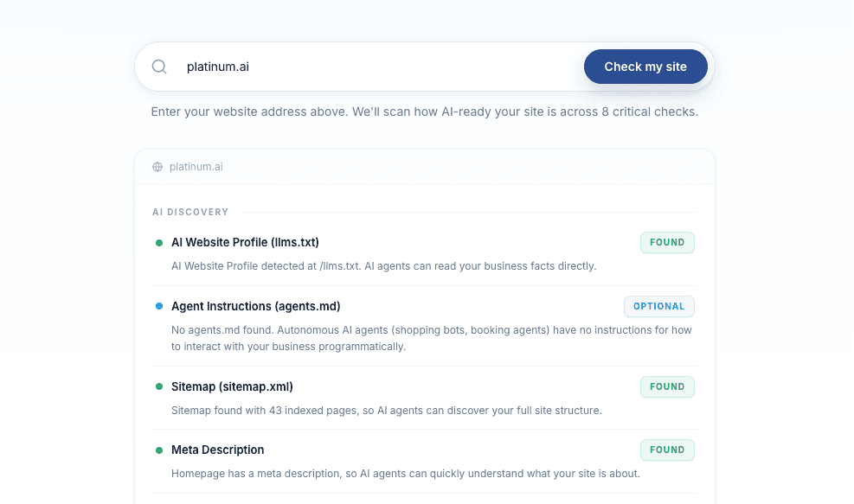Click the OPTIONAL badge for Agent Instructions
Viewport: 854px width, 504px height.
pyautogui.click(x=659, y=306)
